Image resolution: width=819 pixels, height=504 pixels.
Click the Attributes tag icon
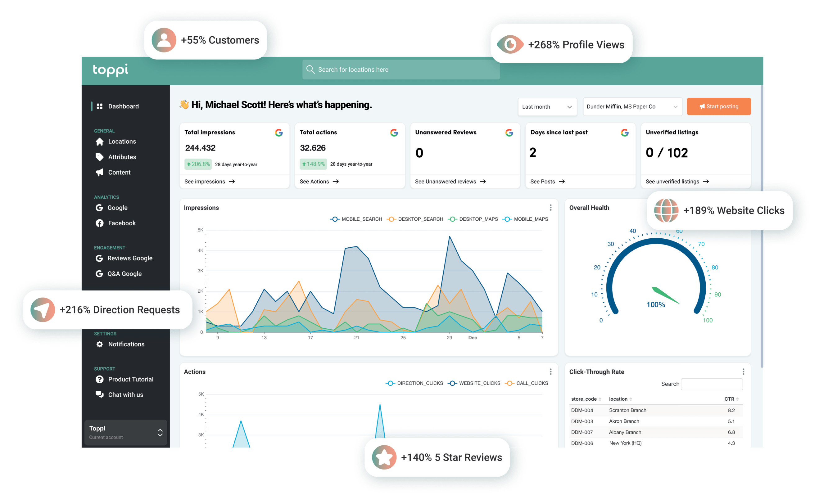point(99,157)
